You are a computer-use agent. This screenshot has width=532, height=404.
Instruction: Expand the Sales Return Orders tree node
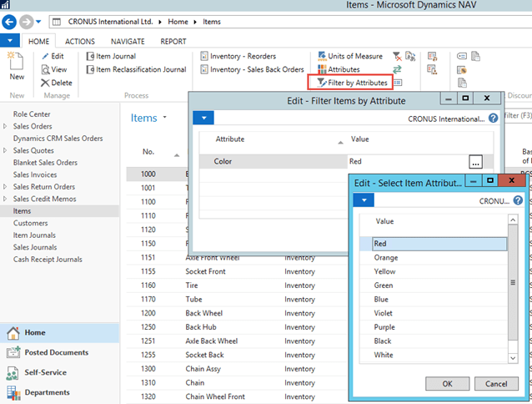(x=5, y=187)
